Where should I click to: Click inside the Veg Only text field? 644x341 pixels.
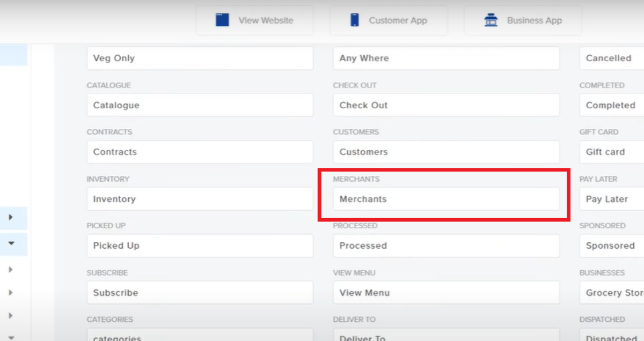pyautogui.click(x=200, y=58)
